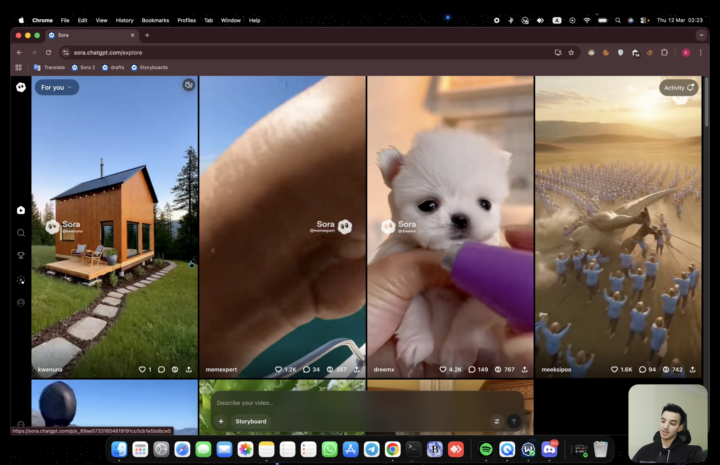Bookmark page with the star icon
This screenshot has height=465, width=720.
pyautogui.click(x=571, y=52)
